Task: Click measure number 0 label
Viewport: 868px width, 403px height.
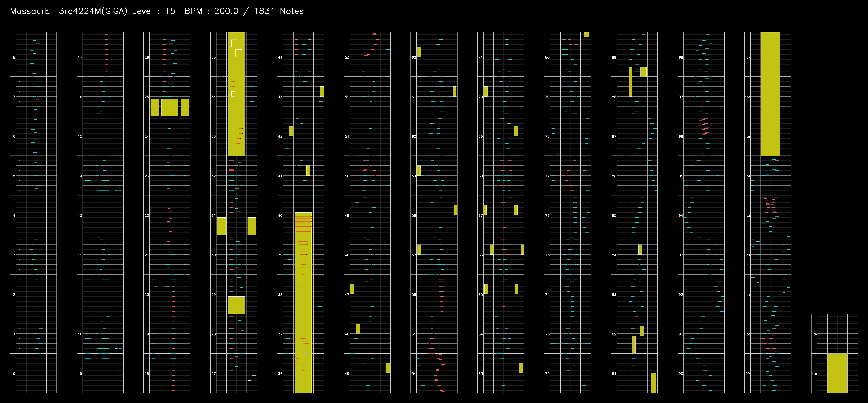Action: [14, 374]
